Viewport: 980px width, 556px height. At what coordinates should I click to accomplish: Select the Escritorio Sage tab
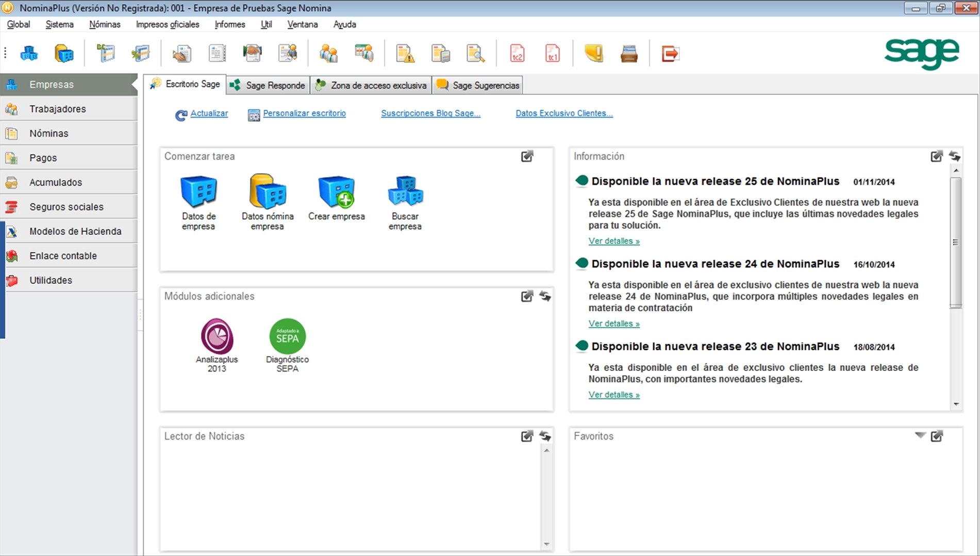(185, 84)
